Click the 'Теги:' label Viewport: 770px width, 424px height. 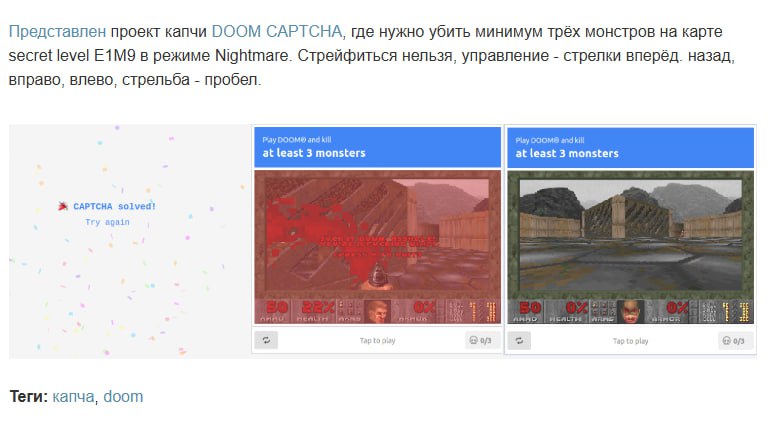(28, 397)
